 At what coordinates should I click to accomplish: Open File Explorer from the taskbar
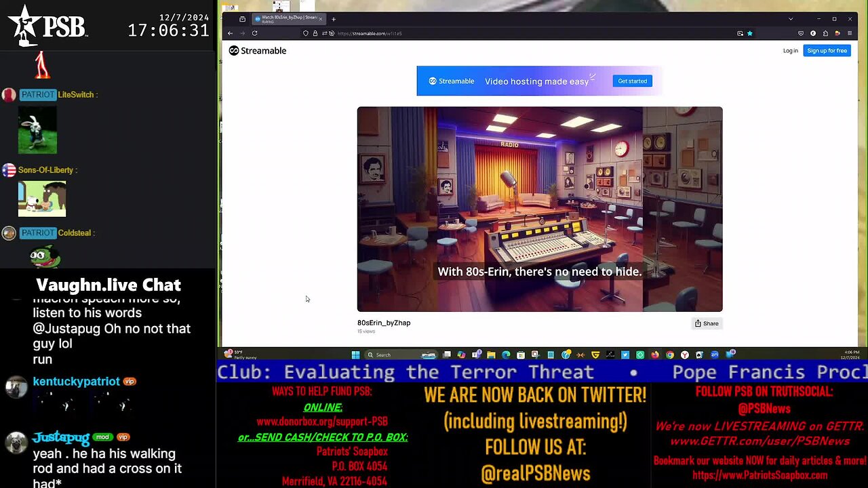coord(491,354)
